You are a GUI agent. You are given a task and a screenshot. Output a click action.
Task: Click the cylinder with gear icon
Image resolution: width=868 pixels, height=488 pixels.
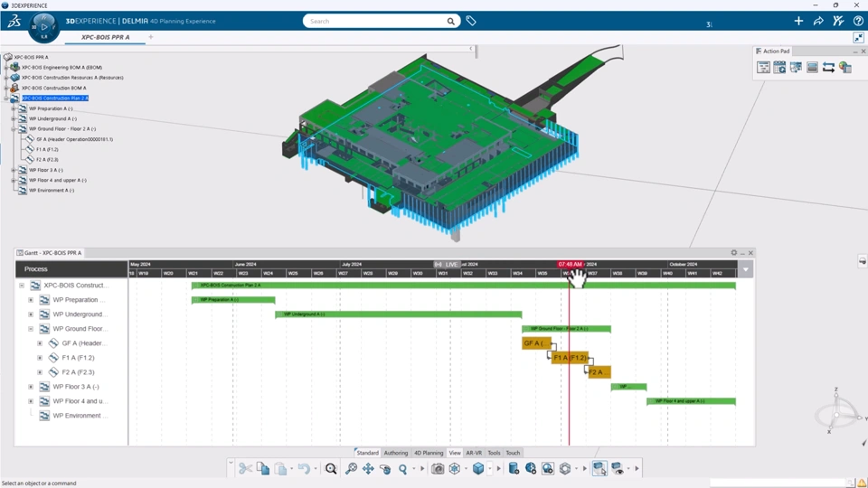point(514,469)
